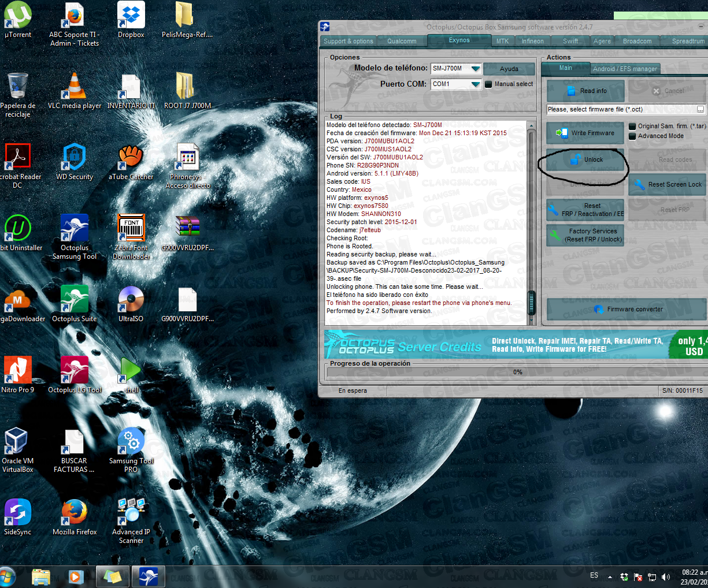This screenshot has height=588, width=708.
Task: Open the Server Credits banner
Action: [516, 345]
